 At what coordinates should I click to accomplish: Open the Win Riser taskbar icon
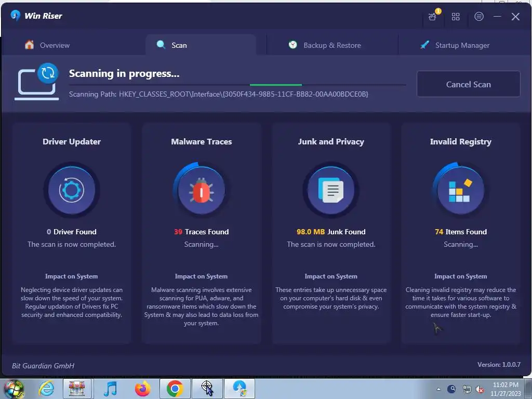tap(240, 389)
